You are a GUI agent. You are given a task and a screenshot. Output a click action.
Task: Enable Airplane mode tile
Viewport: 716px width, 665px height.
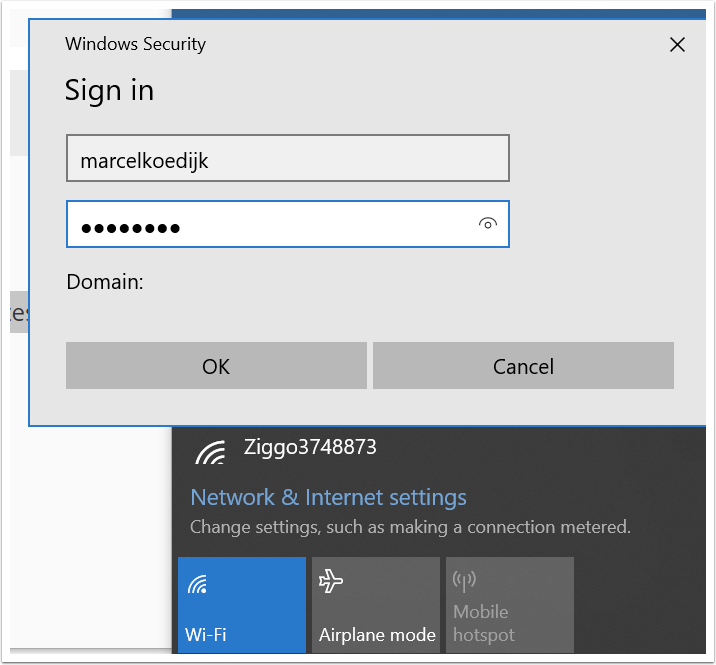tap(376, 605)
